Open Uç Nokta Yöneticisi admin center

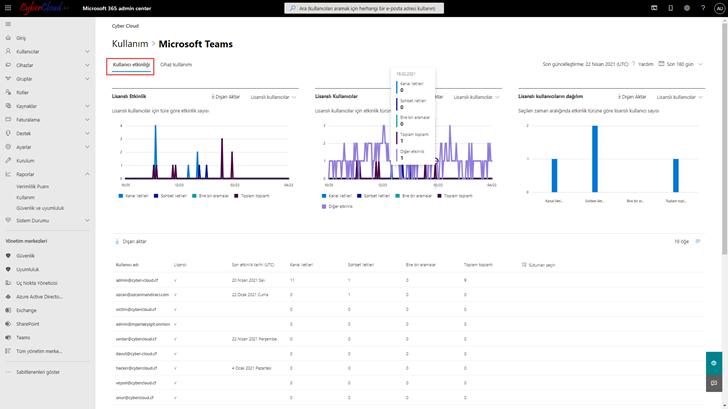tap(37, 283)
